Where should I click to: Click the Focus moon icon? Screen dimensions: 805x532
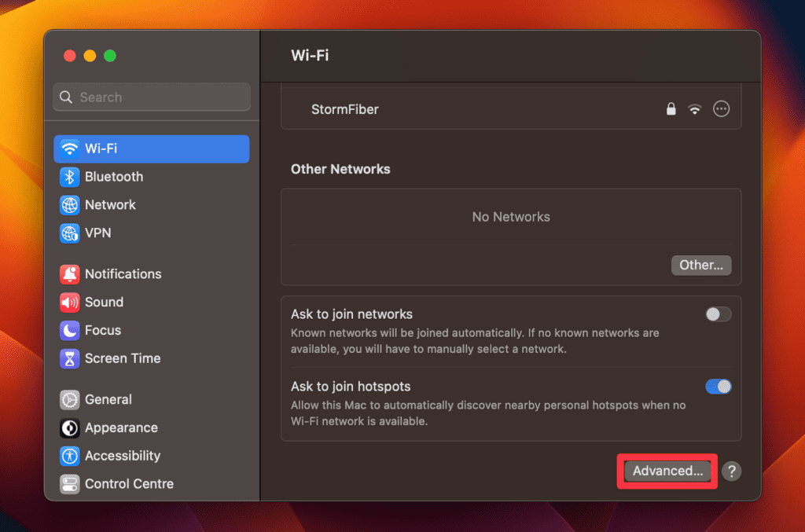(70, 331)
